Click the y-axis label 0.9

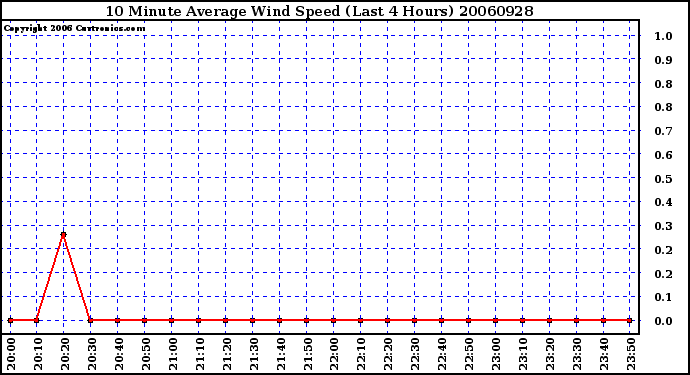coord(663,60)
